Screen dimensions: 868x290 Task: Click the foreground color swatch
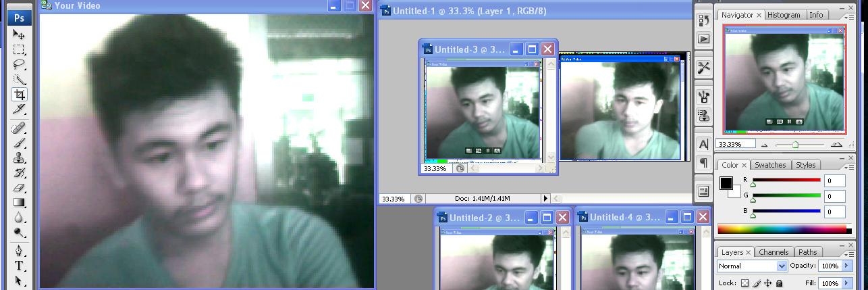[726, 183]
